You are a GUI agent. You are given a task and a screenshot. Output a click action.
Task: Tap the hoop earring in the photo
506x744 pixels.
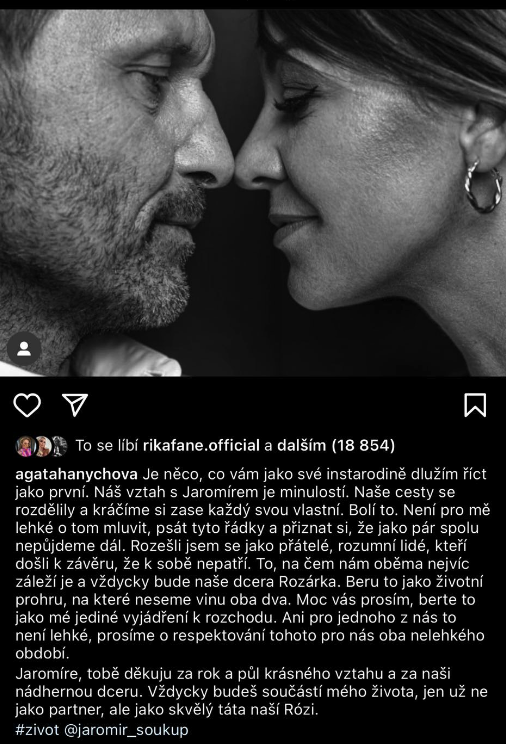coord(483,186)
